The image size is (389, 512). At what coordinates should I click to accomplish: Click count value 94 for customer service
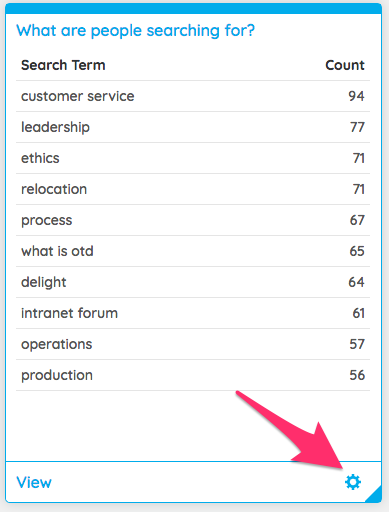pos(356,96)
